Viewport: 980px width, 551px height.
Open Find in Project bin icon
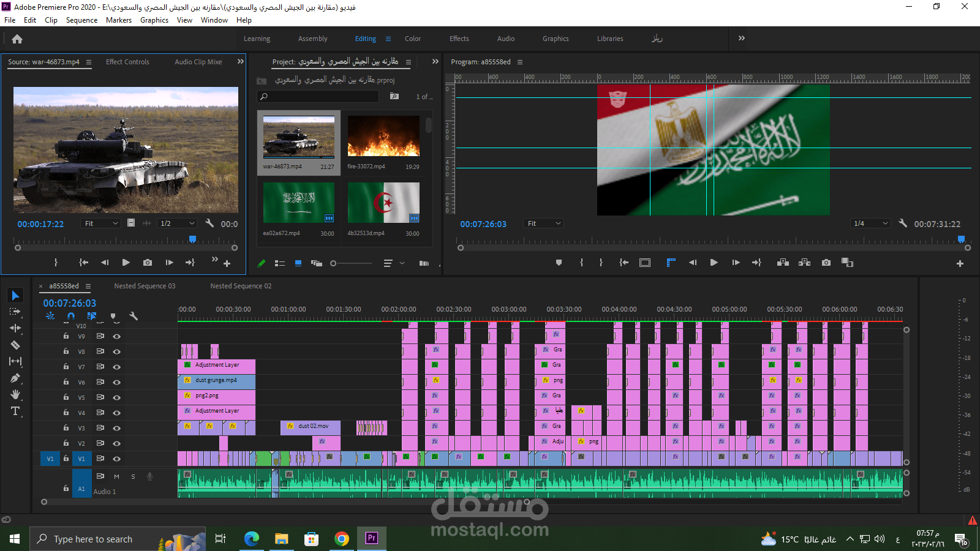click(x=394, y=96)
